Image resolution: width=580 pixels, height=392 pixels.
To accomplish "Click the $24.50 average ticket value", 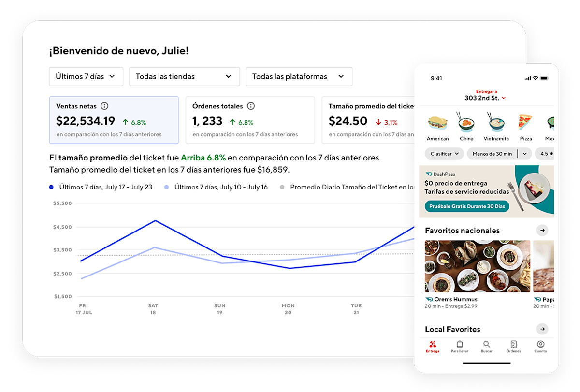I will 348,121.
